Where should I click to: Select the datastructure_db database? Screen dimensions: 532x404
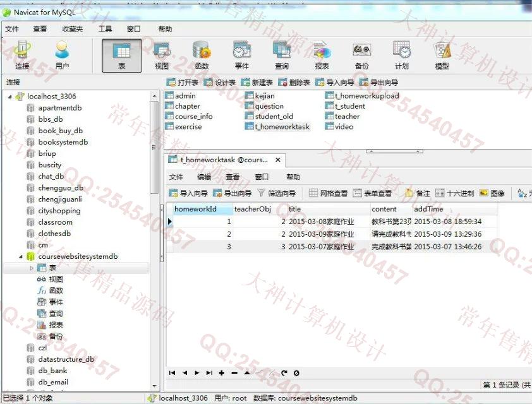(x=61, y=359)
